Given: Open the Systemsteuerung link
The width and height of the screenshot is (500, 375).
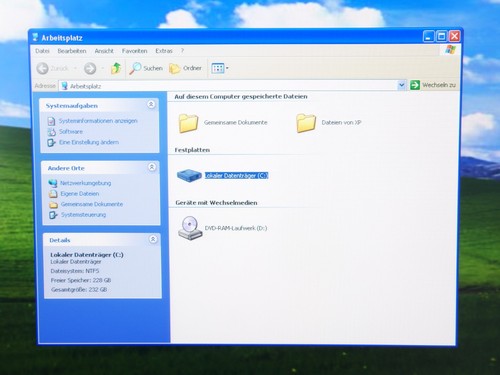Looking at the screenshot, I should pyautogui.click(x=83, y=215).
